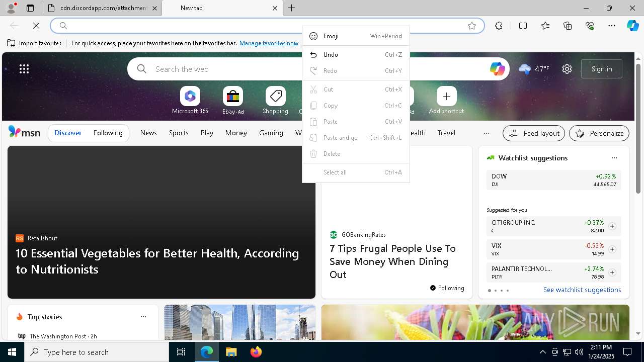Open the Feed layout options
The height and width of the screenshot is (362, 644).
534,133
